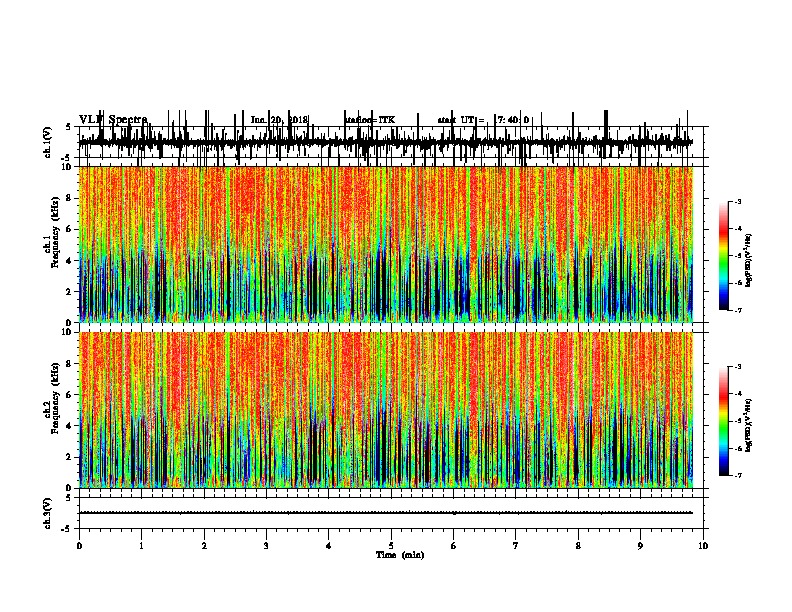Click the ch.2 'Frequency (kHz)' axis label
Screen dimensions: 792x612
55,398
